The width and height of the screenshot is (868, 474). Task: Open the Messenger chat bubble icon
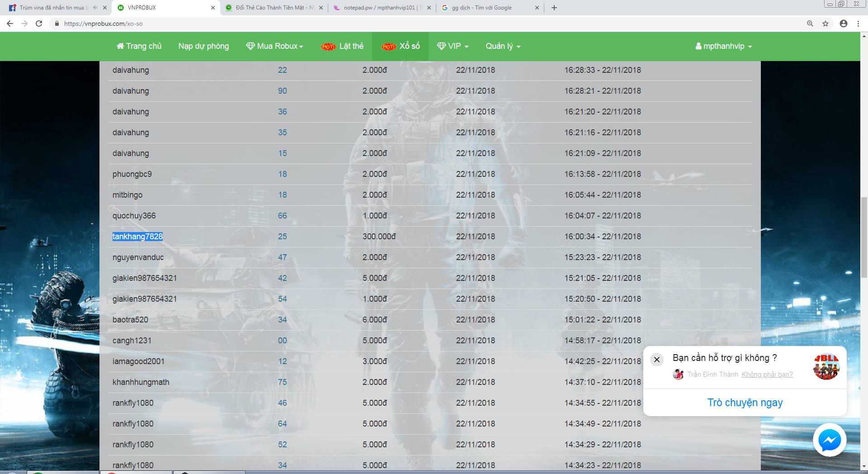[x=830, y=440]
